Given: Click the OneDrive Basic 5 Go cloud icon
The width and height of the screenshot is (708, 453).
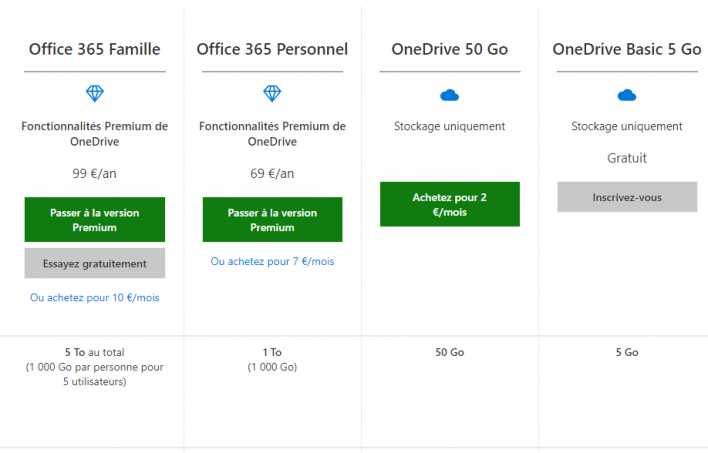Looking at the screenshot, I should click(x=627, y=95).
